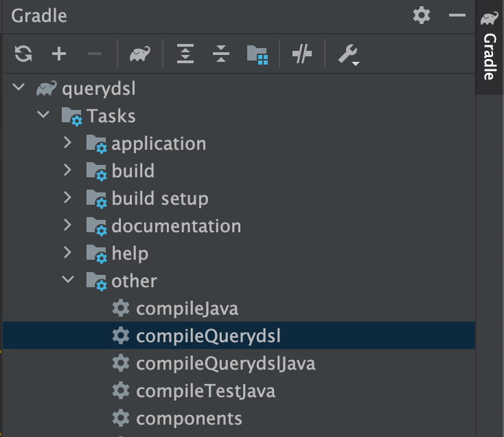This screenshot has width=504, height=437.
Task: Expand the application task group
Action: (67, 142)
